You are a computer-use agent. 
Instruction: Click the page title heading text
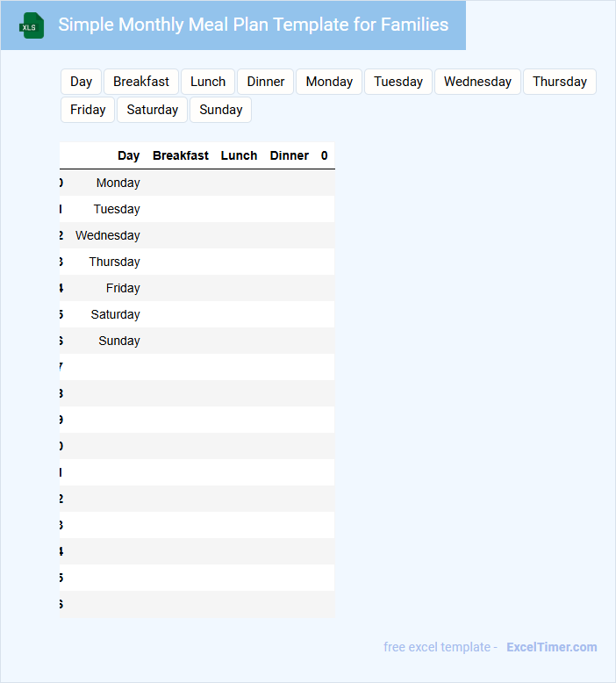click(x=254, y=25)
